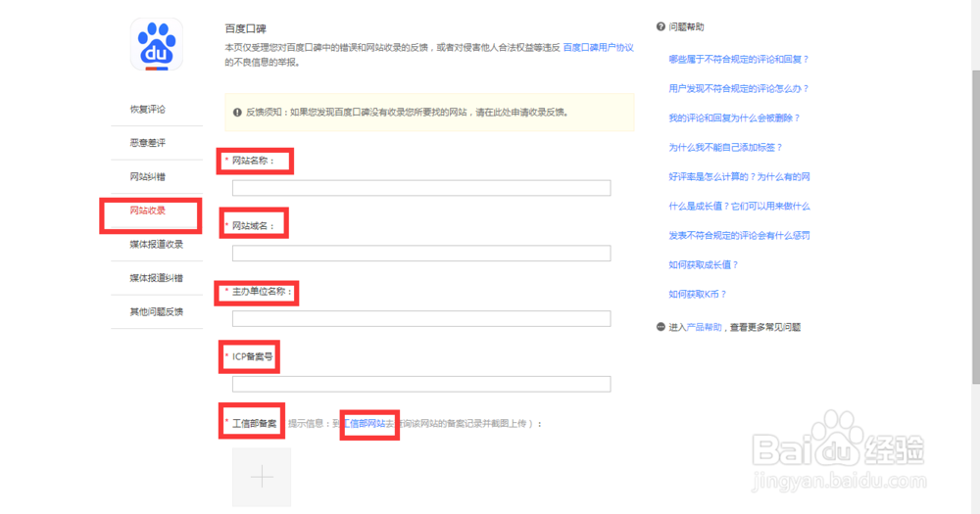Focus the 网站域名 input field
This screenshot has height=514, width=980.
click(x=421, y=253)
